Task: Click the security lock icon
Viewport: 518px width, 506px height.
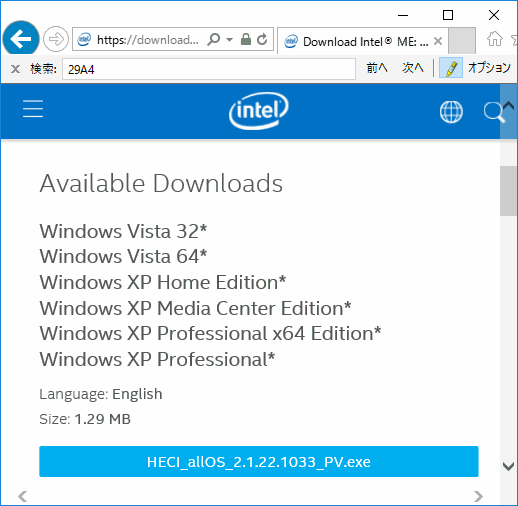Action: [246, 39]
